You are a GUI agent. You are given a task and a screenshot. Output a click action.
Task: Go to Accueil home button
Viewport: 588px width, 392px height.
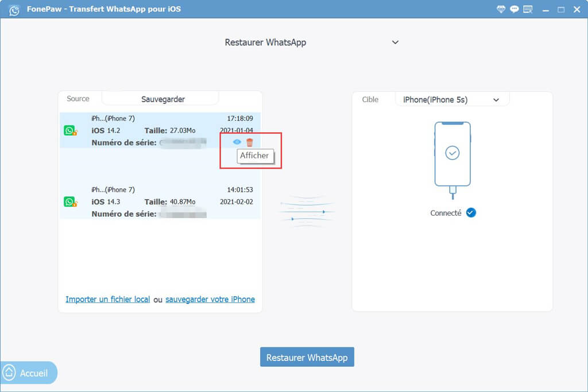(28, 373)
